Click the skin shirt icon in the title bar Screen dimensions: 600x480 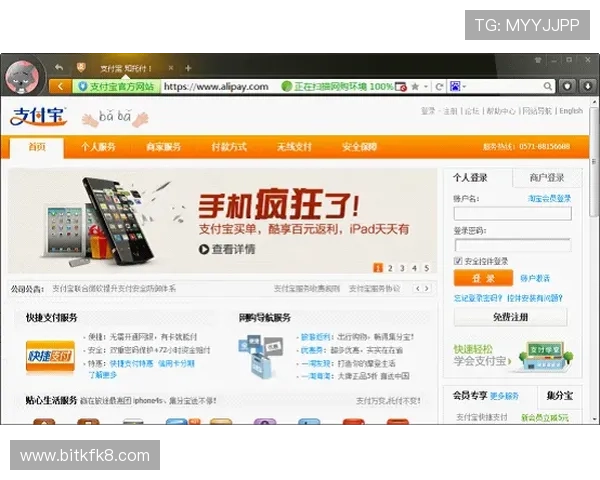pos(538,60)
